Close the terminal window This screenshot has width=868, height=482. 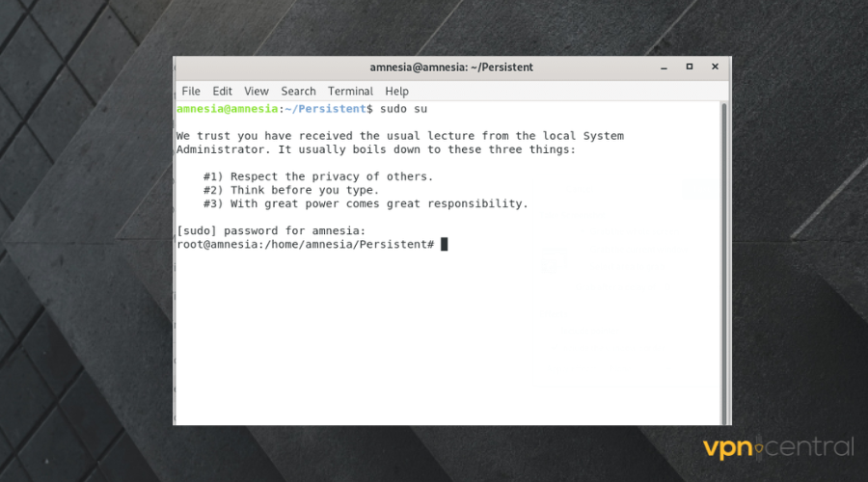715,67
